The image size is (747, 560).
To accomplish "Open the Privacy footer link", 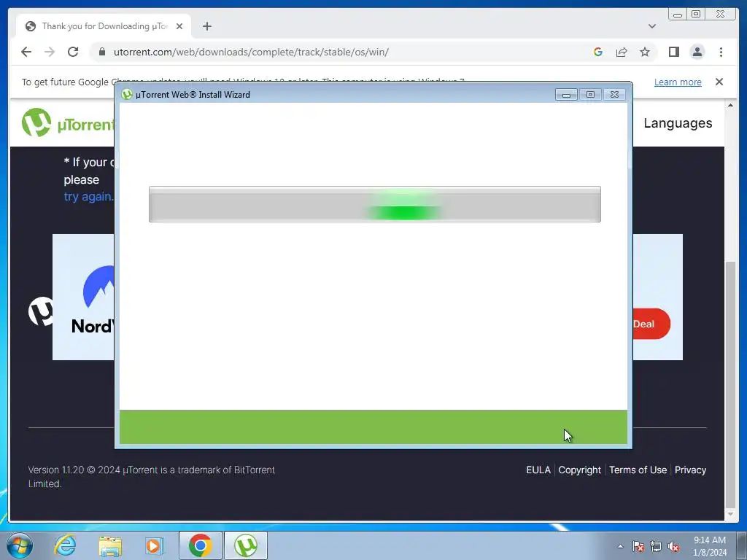I will click(690, 470).
